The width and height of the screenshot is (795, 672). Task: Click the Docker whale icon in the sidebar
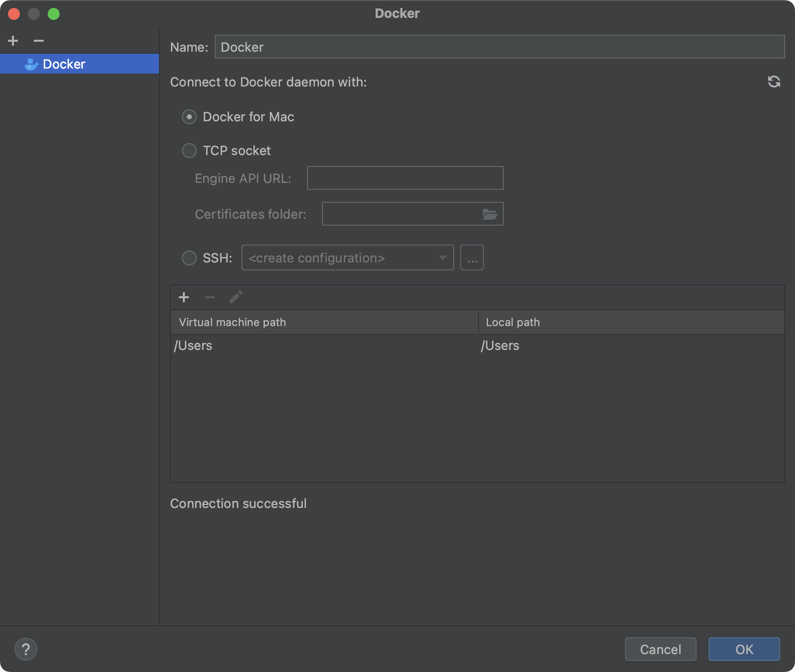[31, 64]
